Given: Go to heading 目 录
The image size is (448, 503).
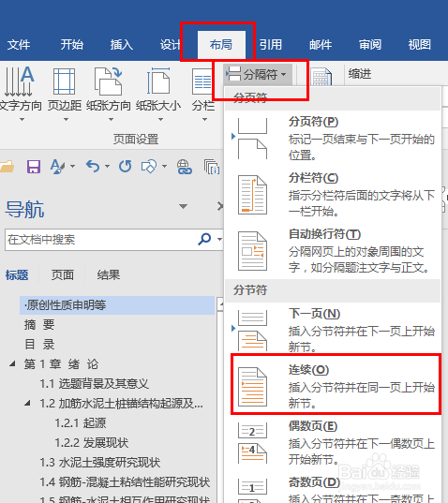Looking at the screenshot, I should click(39, 345).
